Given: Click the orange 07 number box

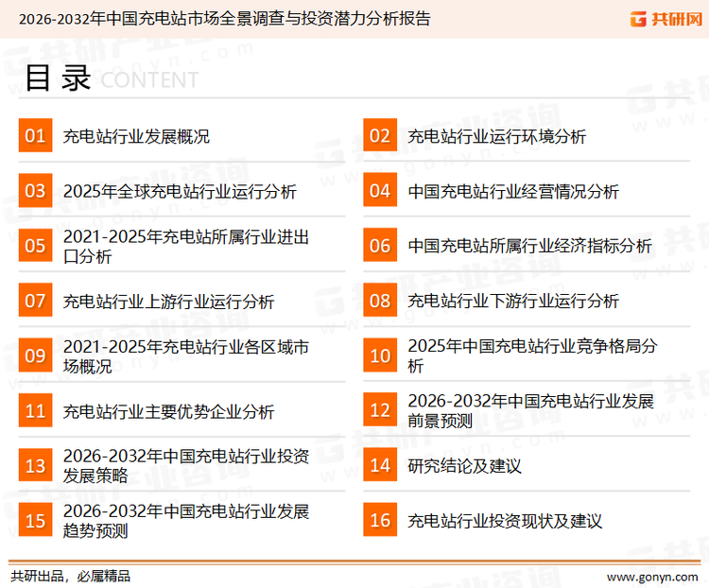Looking at the screenshot, I should point(35,301).
